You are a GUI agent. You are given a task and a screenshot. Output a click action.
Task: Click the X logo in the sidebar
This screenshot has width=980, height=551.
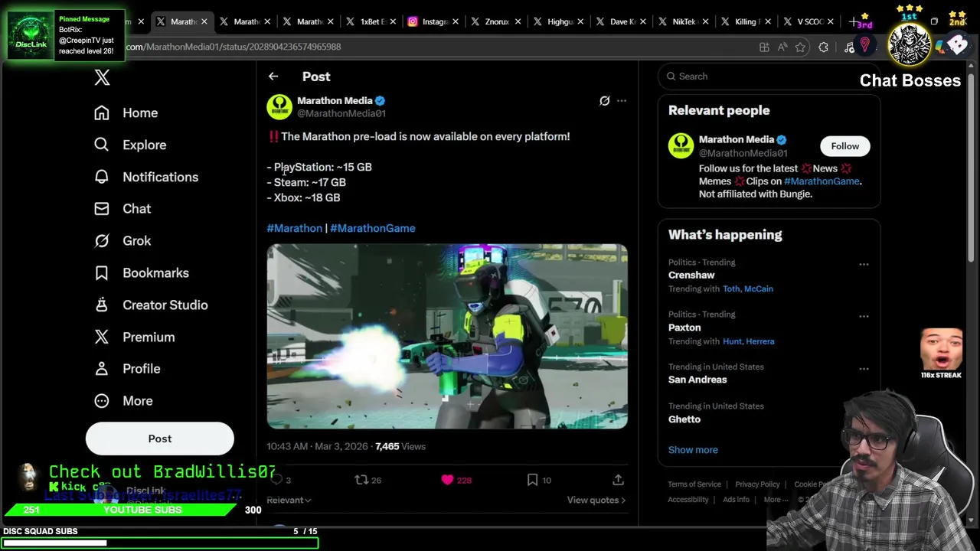[x=102, y=77]
